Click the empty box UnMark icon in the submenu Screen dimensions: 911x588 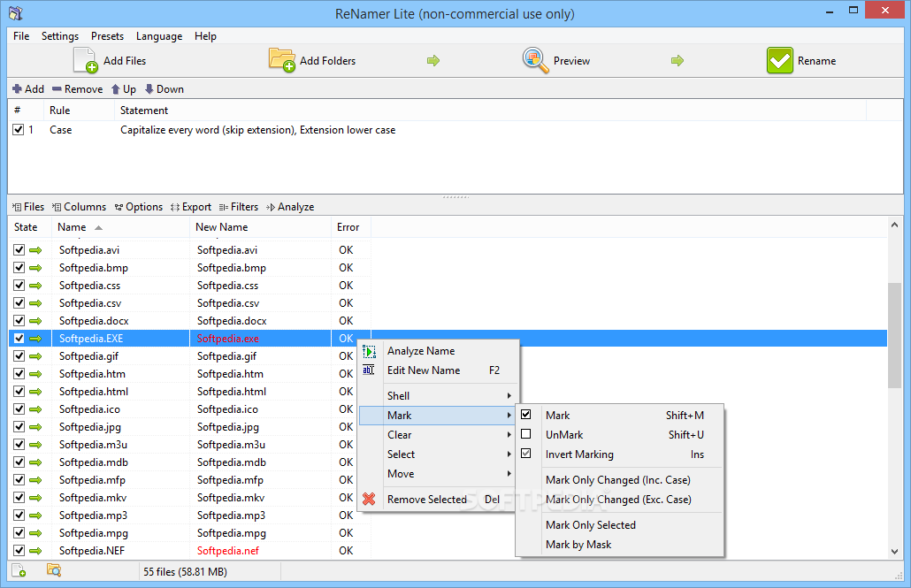pyautogui.click(x=526, y=434)
